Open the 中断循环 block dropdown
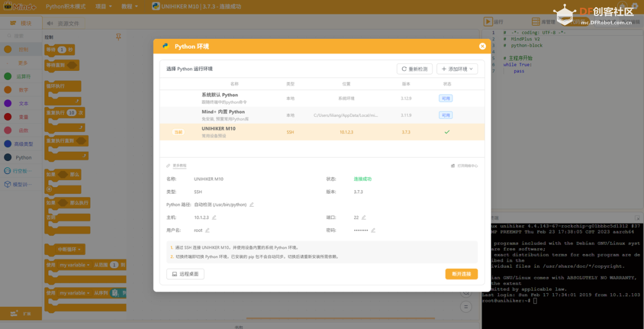This screenshot has height=329, width=644. tap(70, 249)
